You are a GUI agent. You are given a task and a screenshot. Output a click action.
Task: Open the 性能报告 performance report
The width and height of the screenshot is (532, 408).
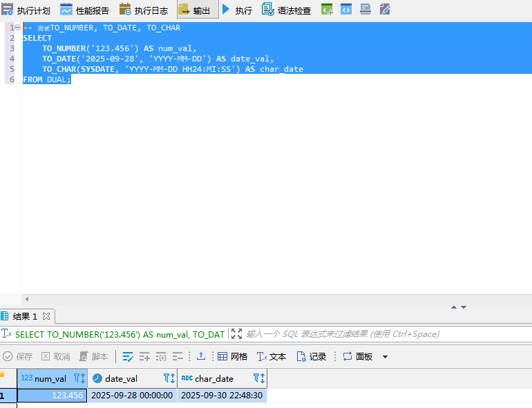click(x=84, y=10)
